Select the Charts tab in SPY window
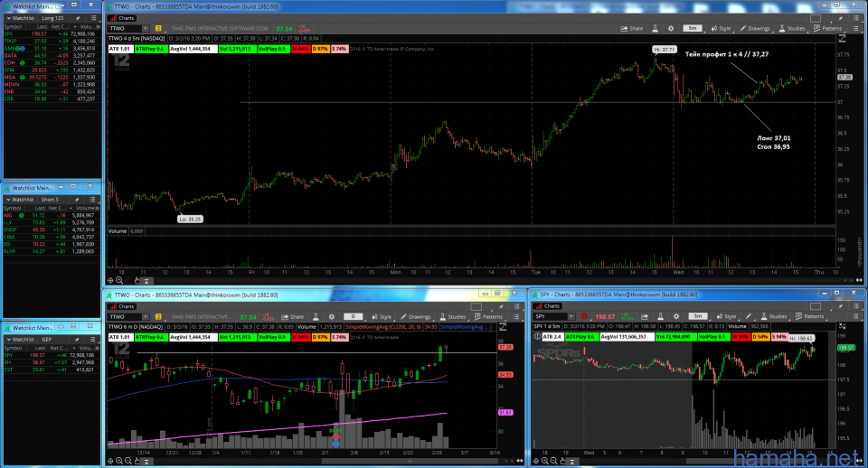This screenshot has width=868, height=468. [548, 306]
